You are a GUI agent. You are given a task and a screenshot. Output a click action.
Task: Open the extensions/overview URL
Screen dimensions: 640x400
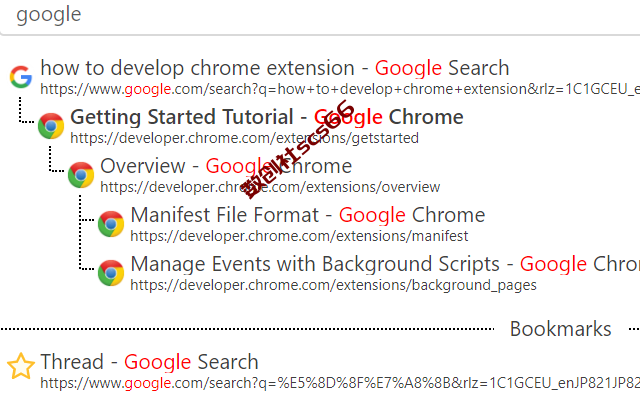(270, 187)
